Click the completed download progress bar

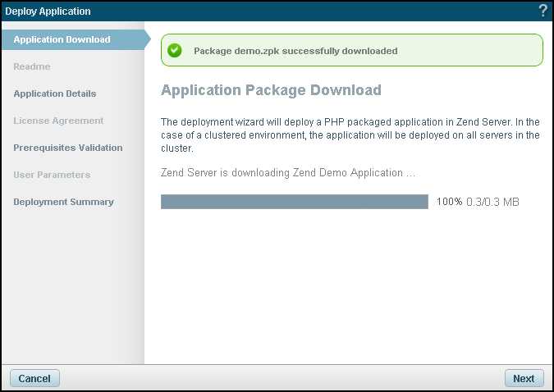[x=295, y=202]
